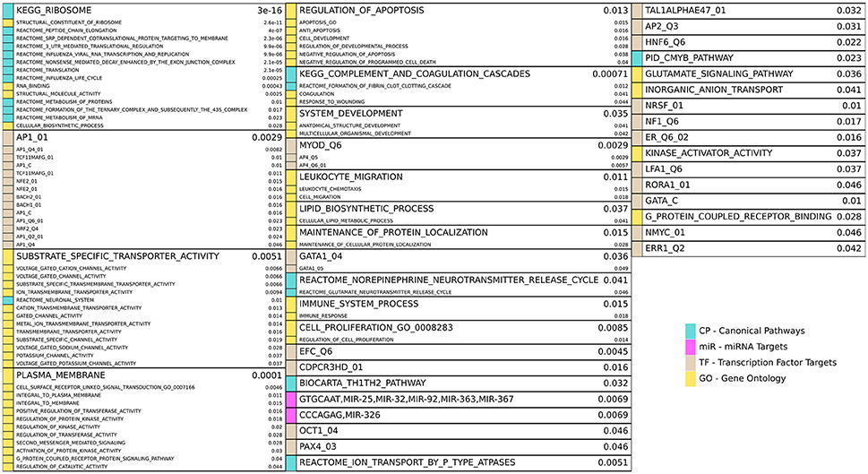Select the yellow square beside PLASMA_MEMBRANE heading
This screenshot has width=868, height=474.
[x=8, y=375]
